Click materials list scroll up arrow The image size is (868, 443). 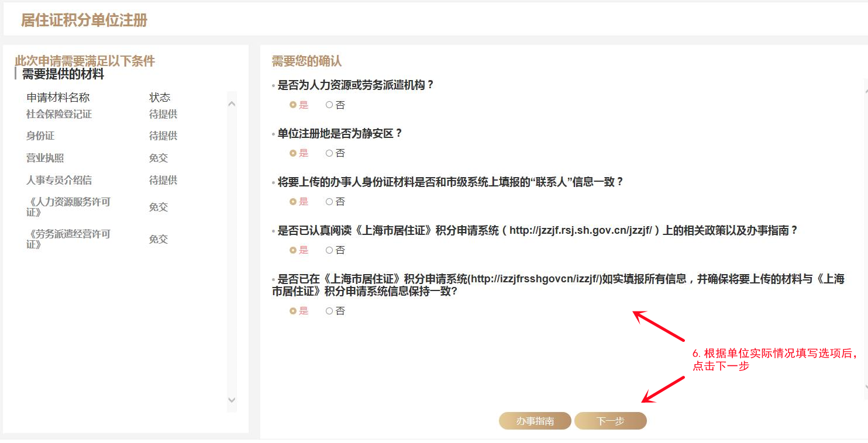232,104
